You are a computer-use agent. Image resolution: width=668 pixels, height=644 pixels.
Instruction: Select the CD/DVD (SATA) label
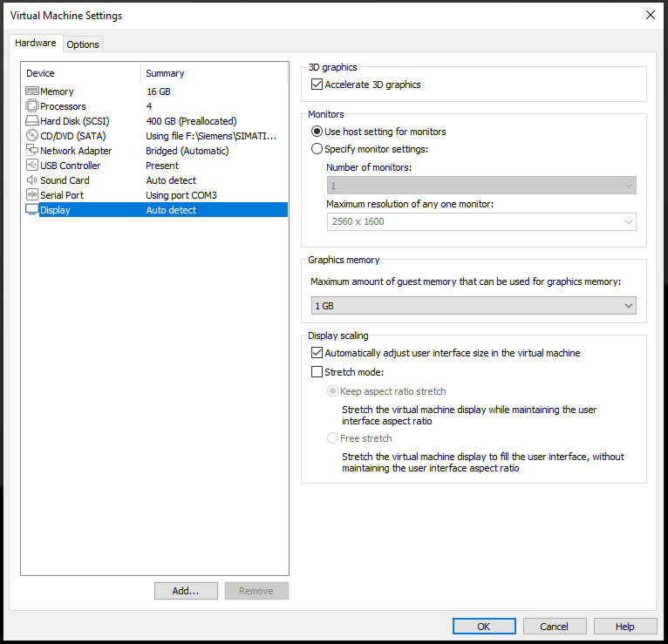[73, 136]
